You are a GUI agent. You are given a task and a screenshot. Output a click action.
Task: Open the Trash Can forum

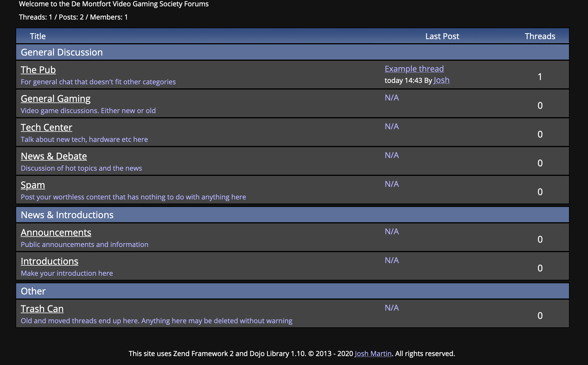[42, 308]
